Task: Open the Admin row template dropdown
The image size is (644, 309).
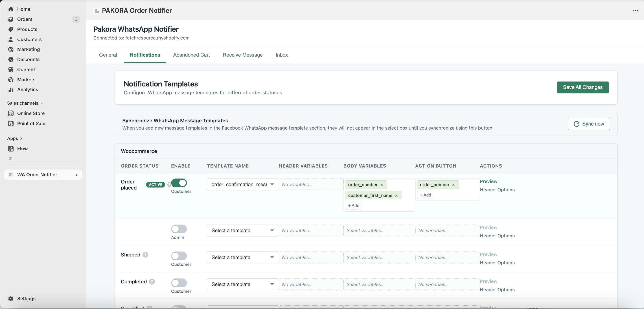Action: click(243, 230)
